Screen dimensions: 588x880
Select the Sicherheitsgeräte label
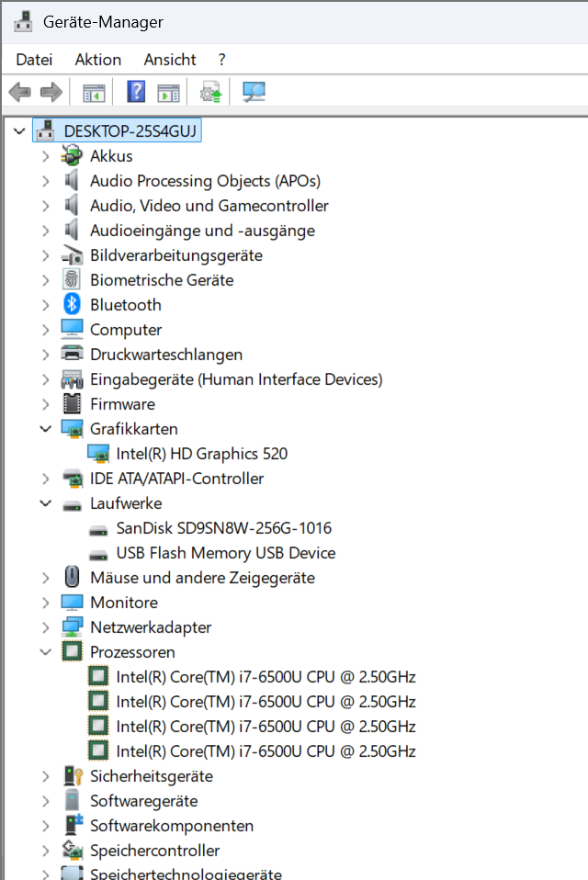pyautogui.click(x=152, y=776)
